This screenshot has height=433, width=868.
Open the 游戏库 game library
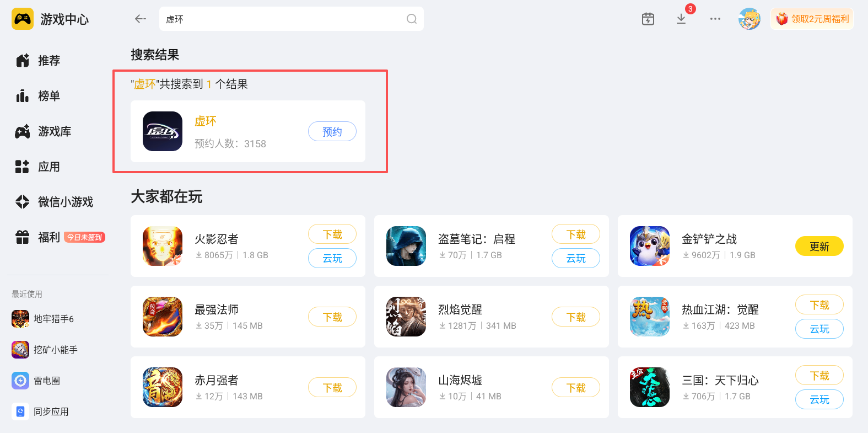coord(44,131)
